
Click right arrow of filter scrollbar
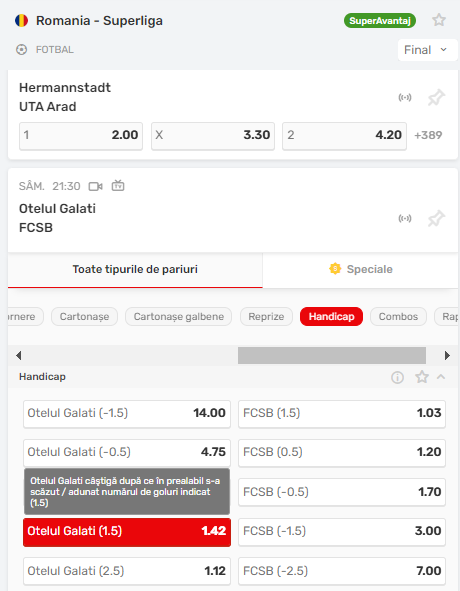click(x=447, y=355)
